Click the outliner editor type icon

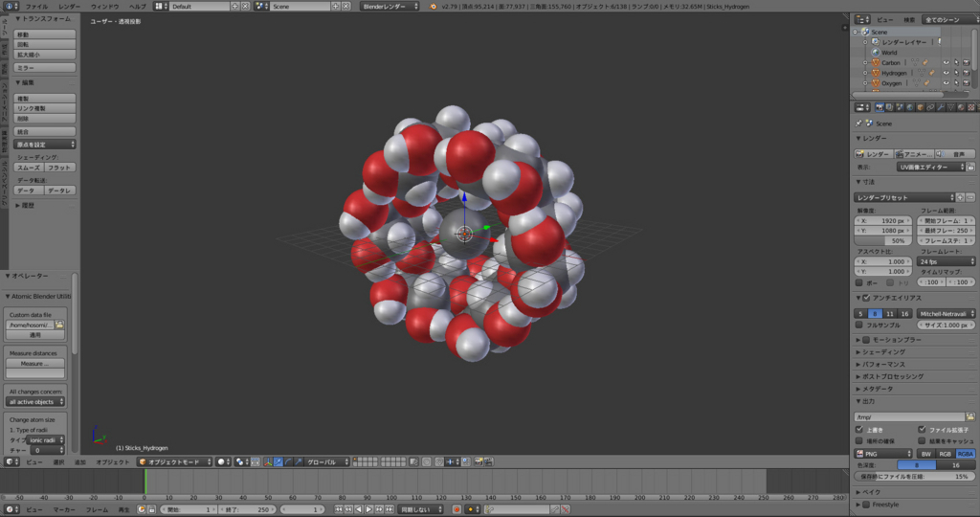[x=862, y=19]
